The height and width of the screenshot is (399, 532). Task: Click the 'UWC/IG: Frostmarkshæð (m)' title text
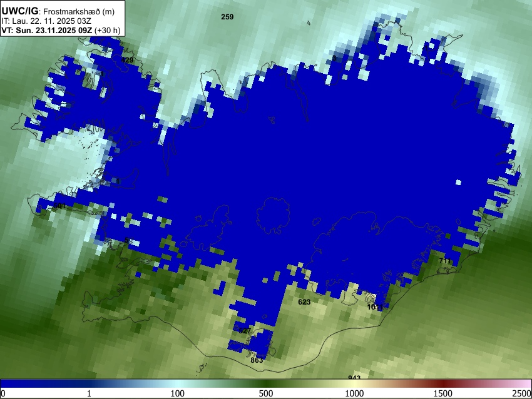[x=58, y=11]
